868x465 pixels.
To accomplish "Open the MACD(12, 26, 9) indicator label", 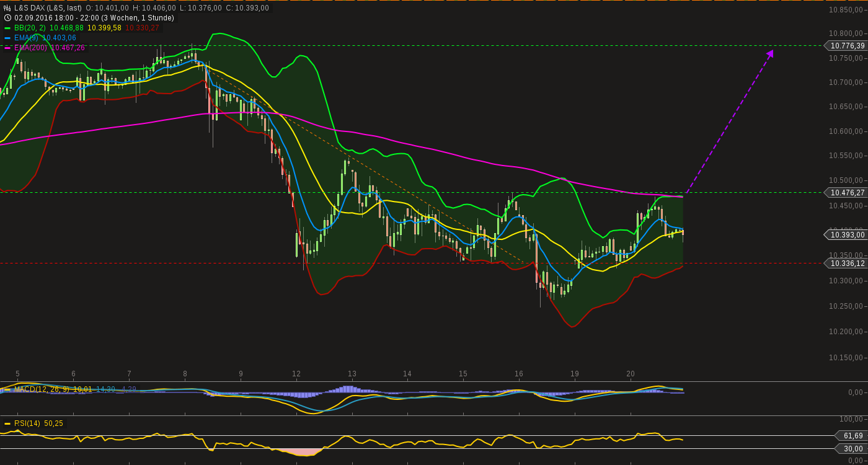I will 42,389.
